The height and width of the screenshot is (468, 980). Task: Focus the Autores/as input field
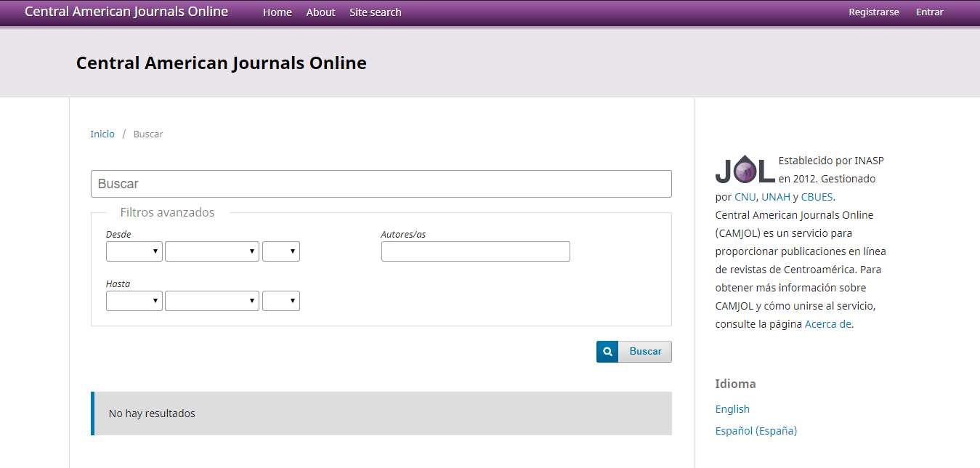(476, 251)
